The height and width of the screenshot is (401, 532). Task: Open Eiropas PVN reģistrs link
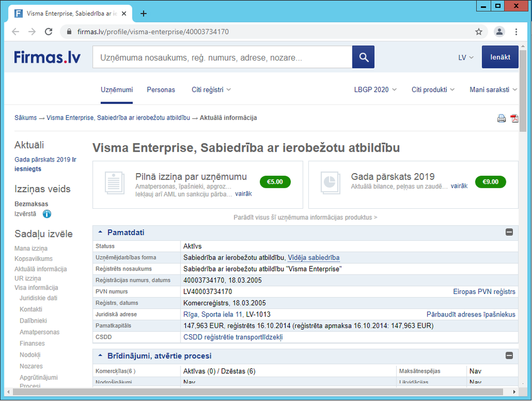pos(484,291)
